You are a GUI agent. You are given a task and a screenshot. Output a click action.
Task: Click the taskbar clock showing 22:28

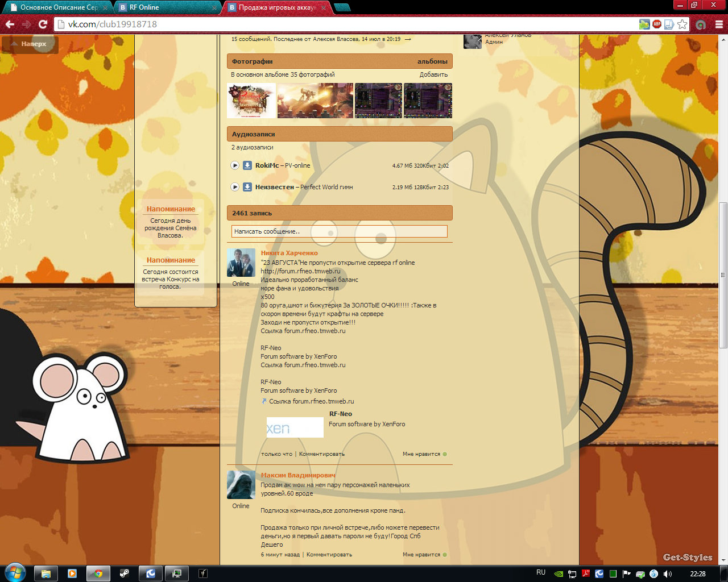(x=698, y=574)
